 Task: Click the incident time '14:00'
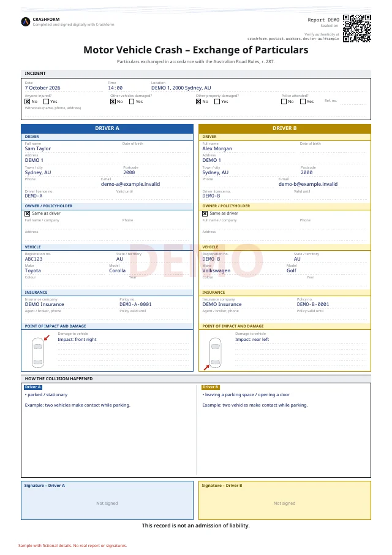[x=115, y=88]
